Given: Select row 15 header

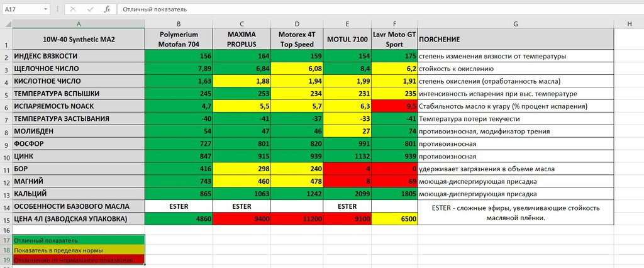Looking at the screenshot, I should click(x=6, y=219).
